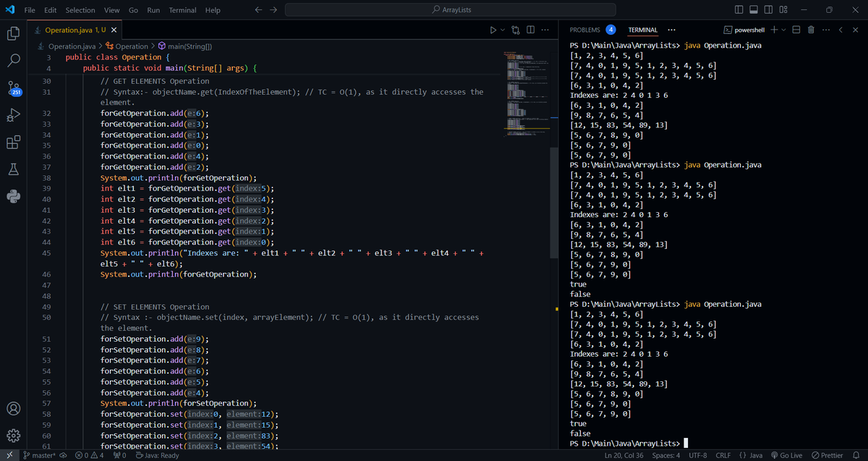Open the Accounts menu icon
This screenshot has width=868, height=461.
pos(14,409)
